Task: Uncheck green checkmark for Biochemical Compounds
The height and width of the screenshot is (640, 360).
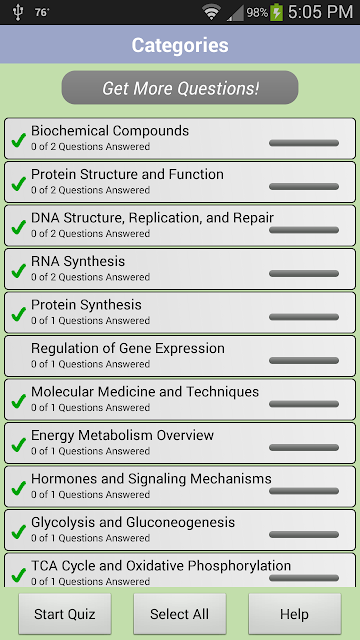Action: point(18,140)
